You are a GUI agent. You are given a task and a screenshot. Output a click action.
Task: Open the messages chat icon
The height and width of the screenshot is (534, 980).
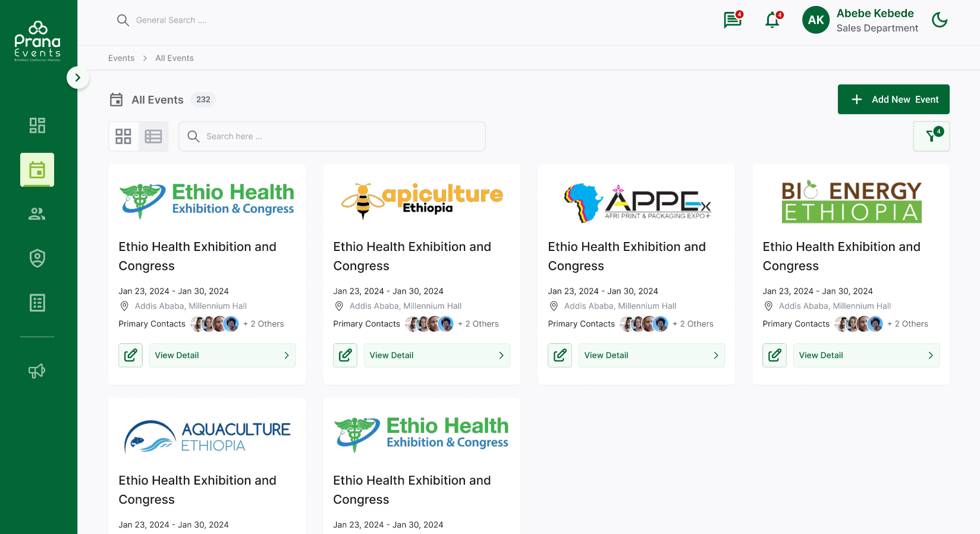point(733,20)
